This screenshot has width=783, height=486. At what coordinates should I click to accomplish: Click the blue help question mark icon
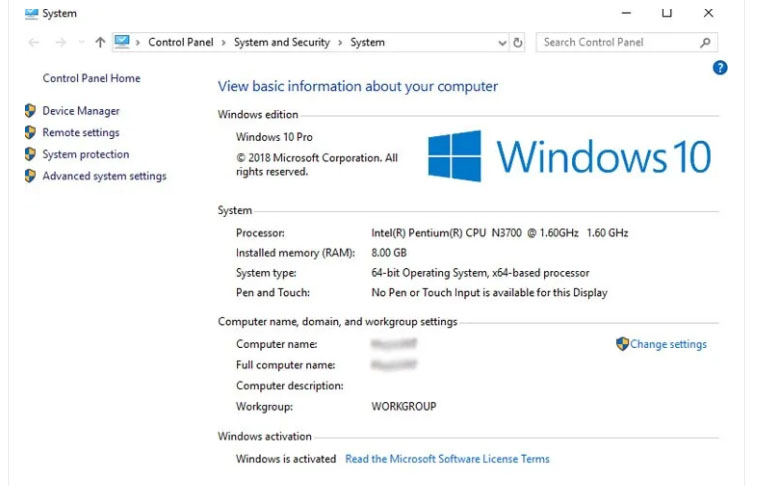[720, 67]
